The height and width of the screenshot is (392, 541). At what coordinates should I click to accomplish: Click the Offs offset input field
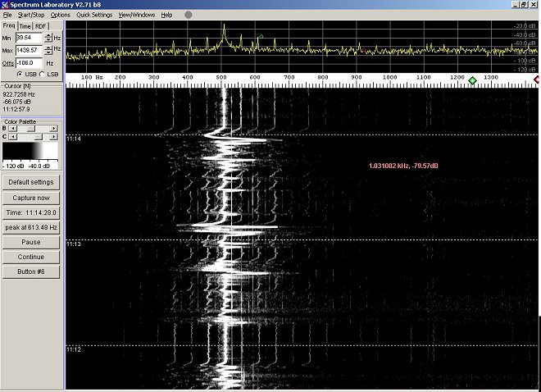29,63
